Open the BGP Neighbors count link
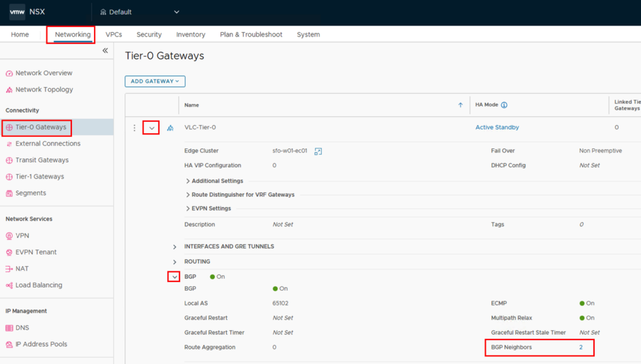The height and width of the screenshot is (364, 641). pyautogui.click(x=581, y=347)
